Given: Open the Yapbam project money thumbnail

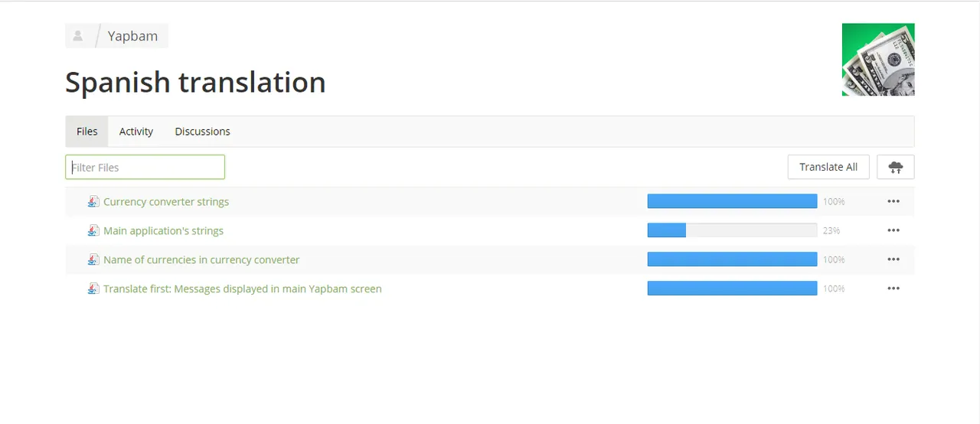Looking at the screenshot, I should click(878, 60).
